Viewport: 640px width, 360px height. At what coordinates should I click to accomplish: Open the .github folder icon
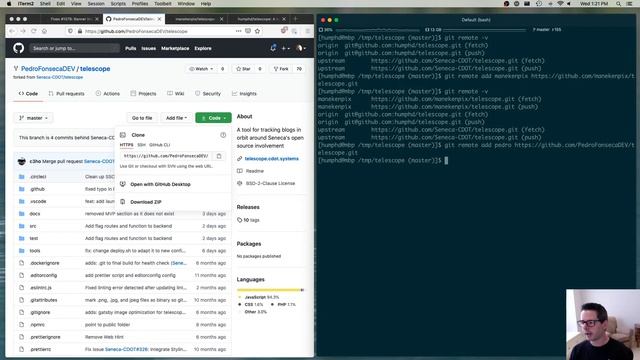tap(22, 189)
